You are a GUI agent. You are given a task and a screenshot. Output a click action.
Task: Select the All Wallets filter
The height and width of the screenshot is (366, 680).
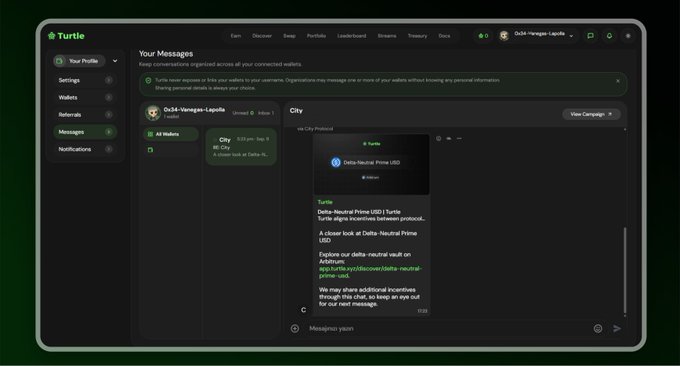coord(171,134)
